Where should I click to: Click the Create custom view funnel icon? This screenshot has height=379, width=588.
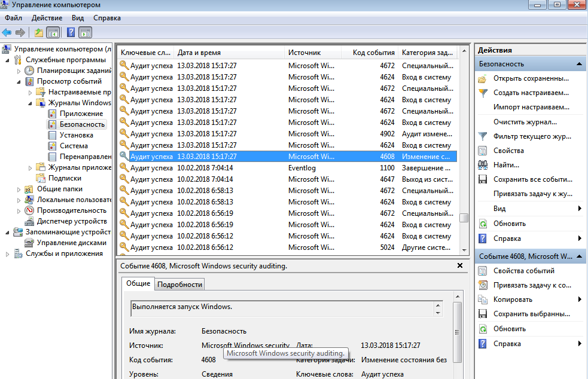pyautogui.click(x=483, y=93)
